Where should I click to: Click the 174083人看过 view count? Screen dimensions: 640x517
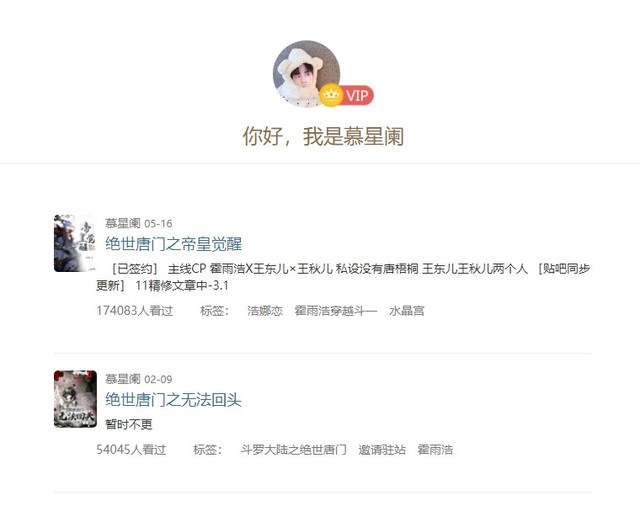click(135, 311)
